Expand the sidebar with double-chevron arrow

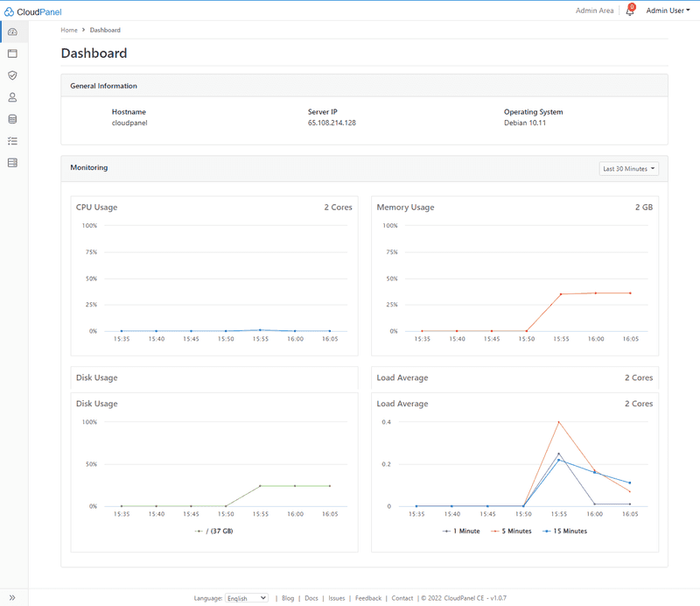click(x=12, y=597)
